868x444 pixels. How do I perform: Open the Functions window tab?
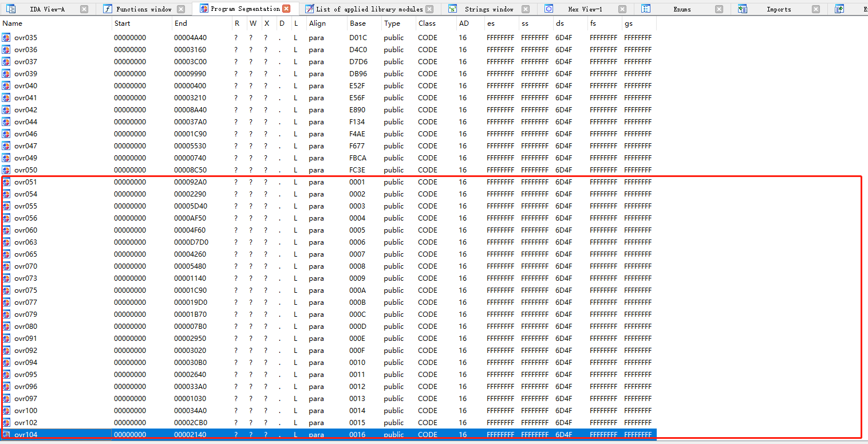pos(144,9)
